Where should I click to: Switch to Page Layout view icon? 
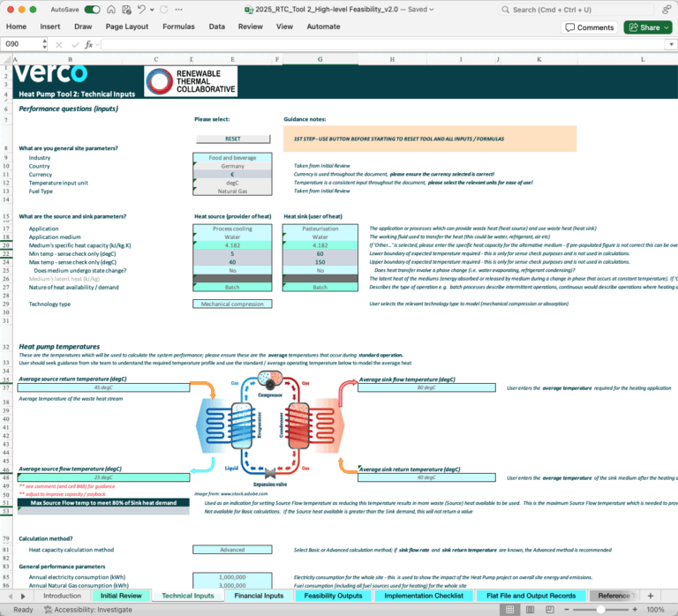click(x=530, y=610)
